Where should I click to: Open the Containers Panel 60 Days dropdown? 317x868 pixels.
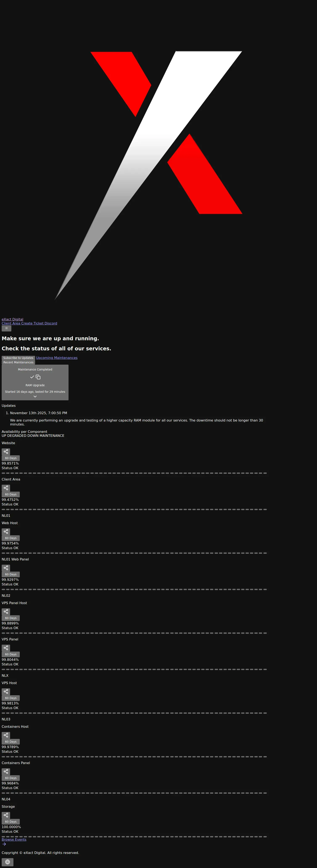click(x=11, y=778)
